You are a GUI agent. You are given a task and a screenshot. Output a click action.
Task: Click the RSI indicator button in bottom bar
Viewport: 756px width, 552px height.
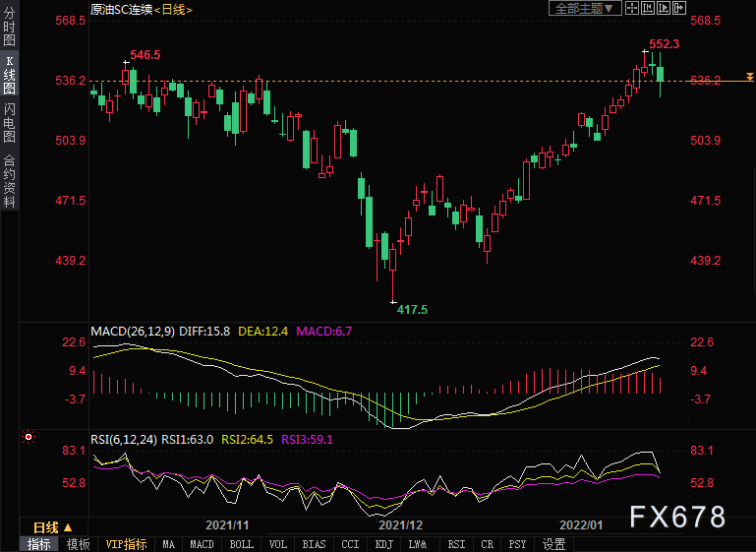tap(456, 544)
